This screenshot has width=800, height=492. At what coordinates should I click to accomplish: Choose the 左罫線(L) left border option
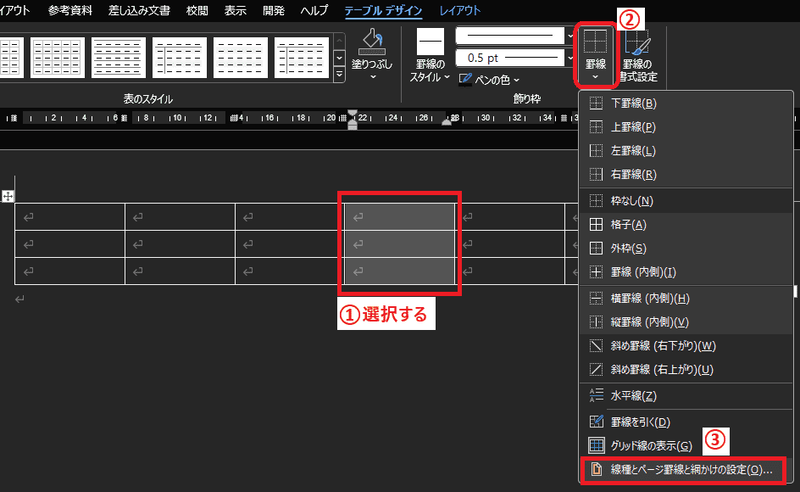[686, 151]
